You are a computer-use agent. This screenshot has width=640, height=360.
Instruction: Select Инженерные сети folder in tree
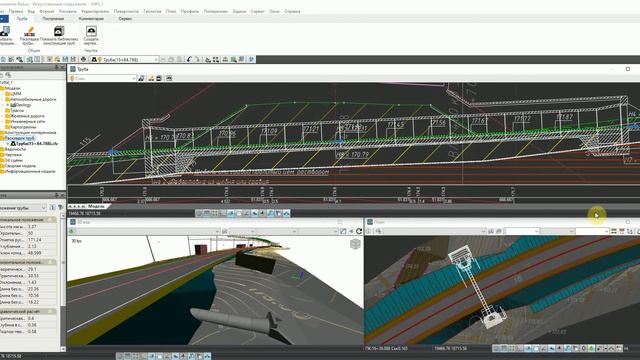(27, 122)
